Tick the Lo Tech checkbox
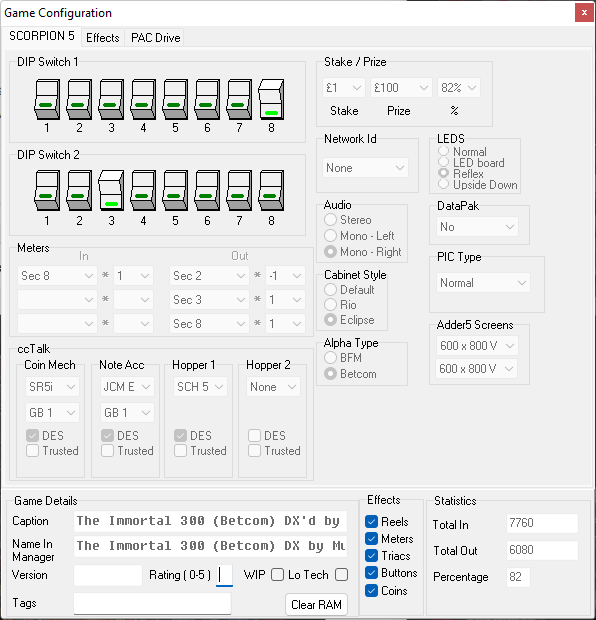The height and width of the screenshot is (620, 596). pos(341,575)
